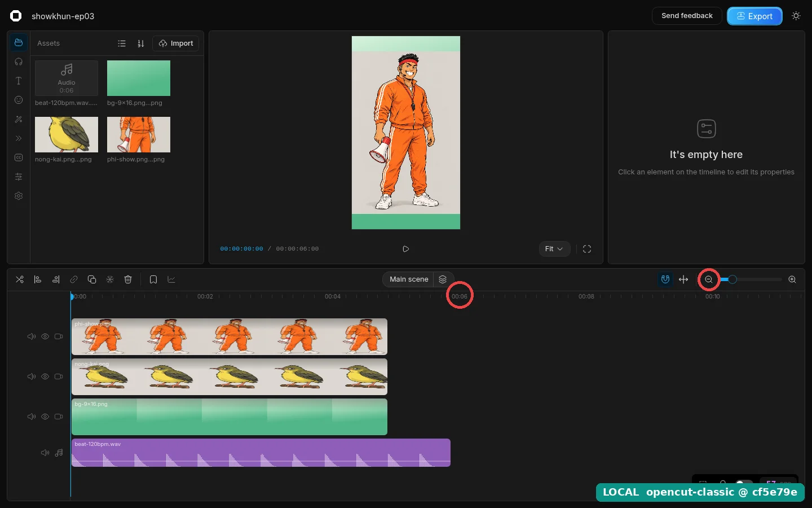Select the beat-120bpm.wav clip on the timeline
The image size is (812, 508).
click(261, 453)
